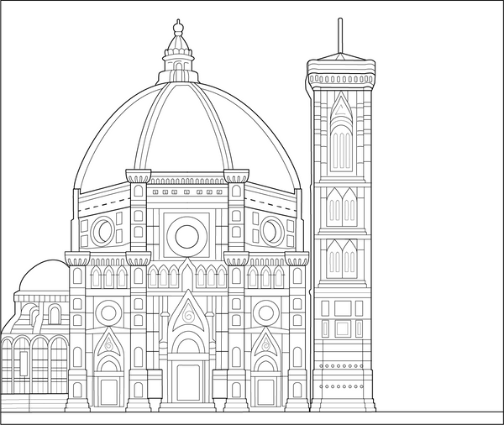The width and height of the screenshot is (504, 425).
Task: Click the empty sky right of the bell tower
Action: (437, 168)
